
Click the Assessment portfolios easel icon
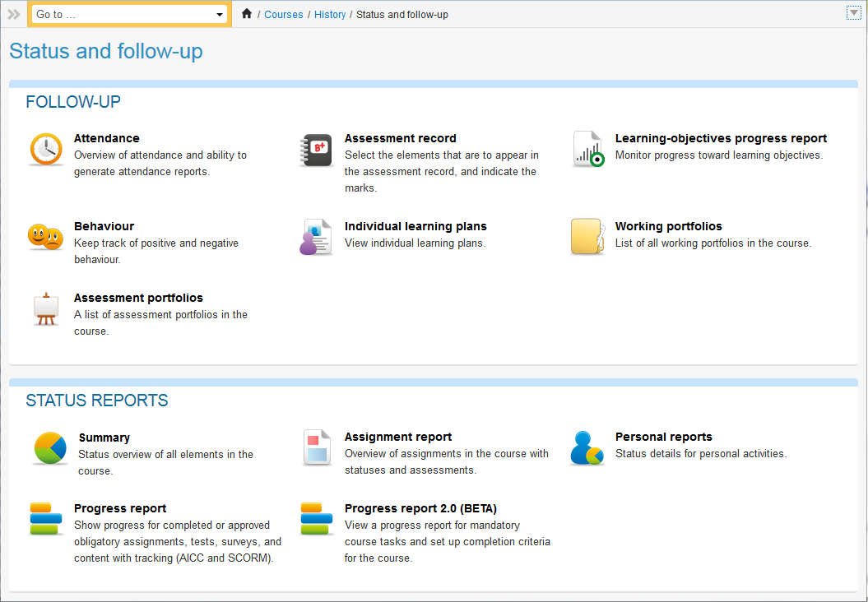click(46, 309)
